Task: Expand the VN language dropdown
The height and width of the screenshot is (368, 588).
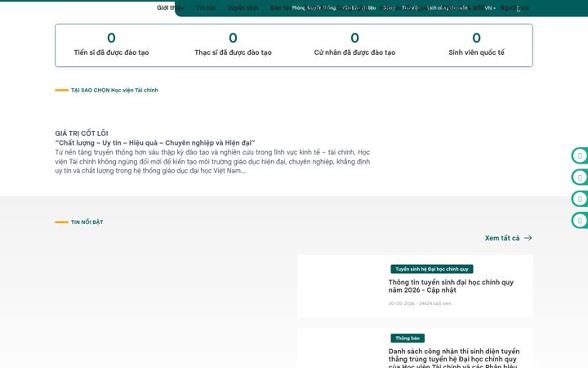Action: coord(490,8)
